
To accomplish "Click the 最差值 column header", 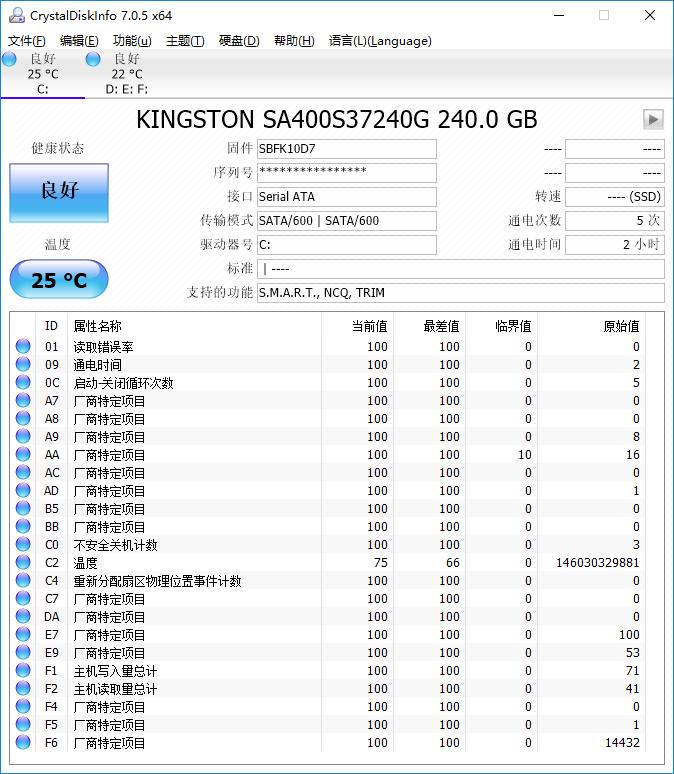I will (441, 326).
